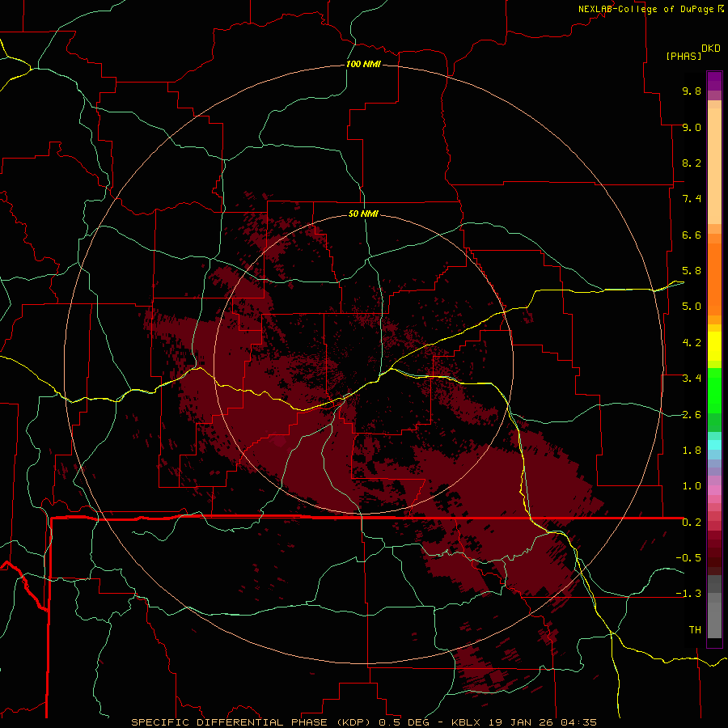Select the 9.8 scale value
This screenshot has width=728, height=728.
pos(692,91)
